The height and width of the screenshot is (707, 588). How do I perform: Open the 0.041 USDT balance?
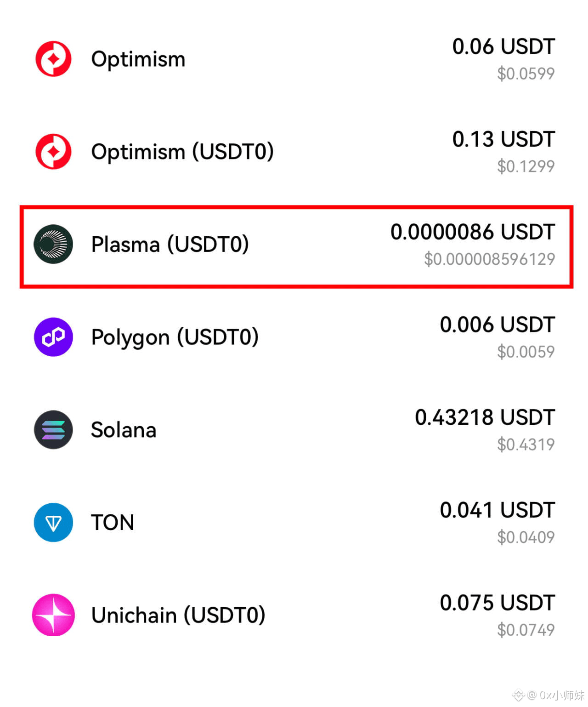(498, 510)
